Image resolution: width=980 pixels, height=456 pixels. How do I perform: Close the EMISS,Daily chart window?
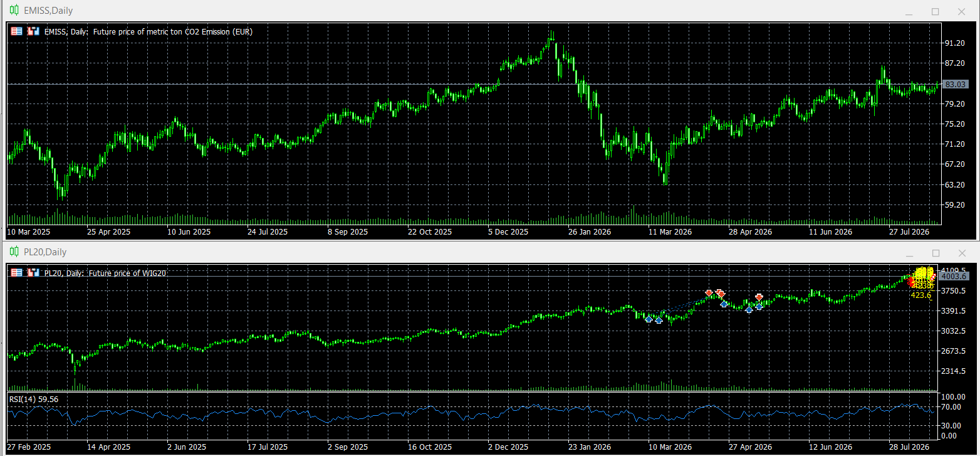click(961, 12)
